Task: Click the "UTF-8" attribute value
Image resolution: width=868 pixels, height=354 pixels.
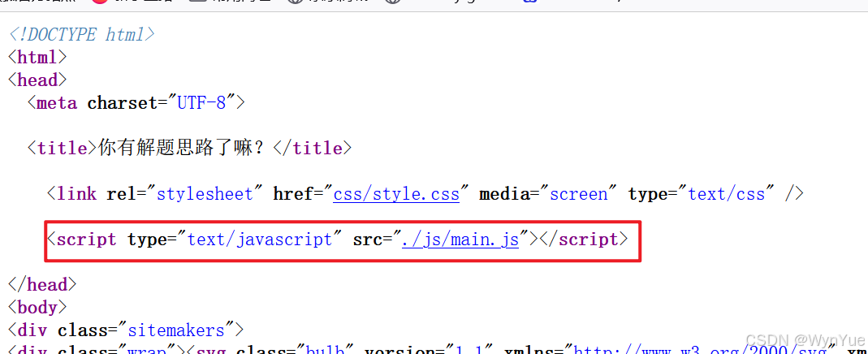Action: point(202,103)
